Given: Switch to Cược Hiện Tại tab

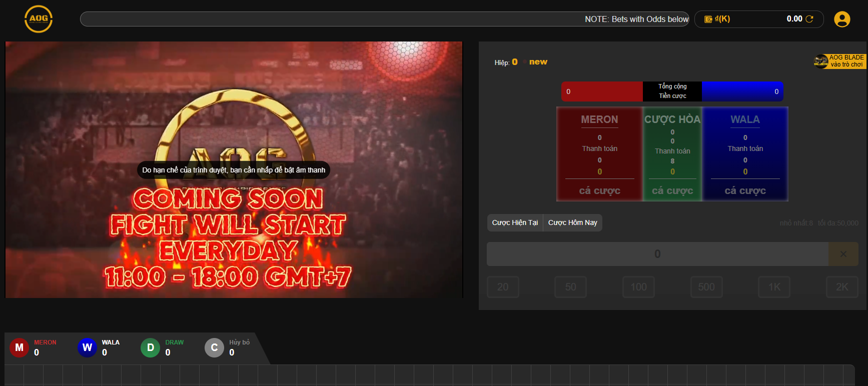Looking at the screenshot, I should [x=515, y=222].
